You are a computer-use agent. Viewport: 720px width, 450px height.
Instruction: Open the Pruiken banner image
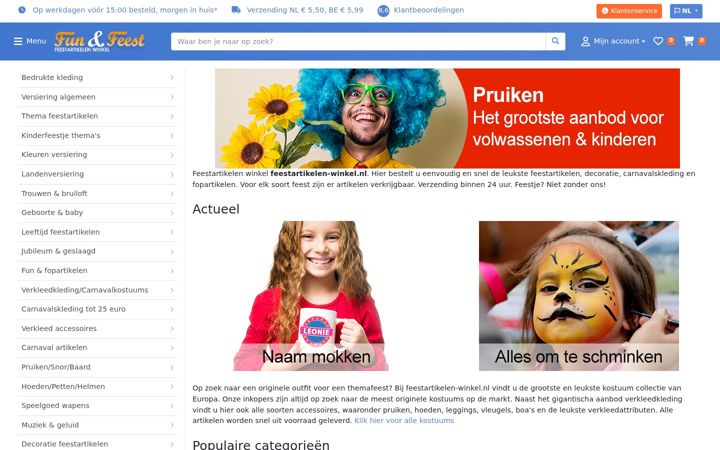447,118
